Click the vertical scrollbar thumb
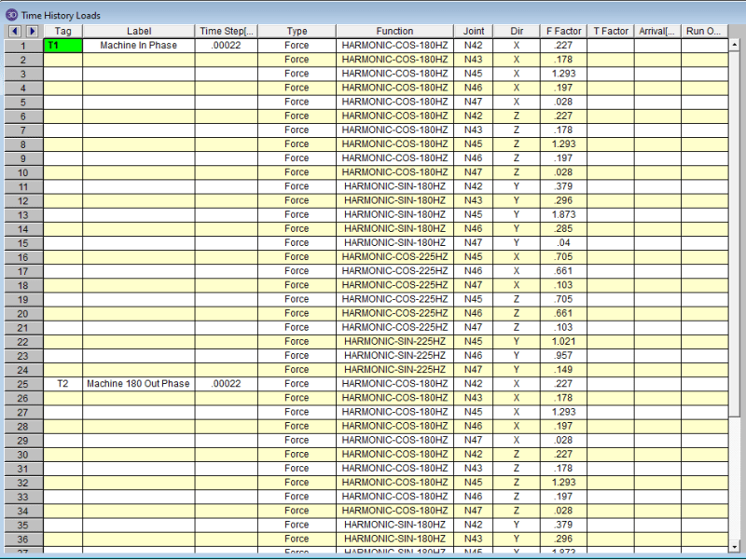 734,235
